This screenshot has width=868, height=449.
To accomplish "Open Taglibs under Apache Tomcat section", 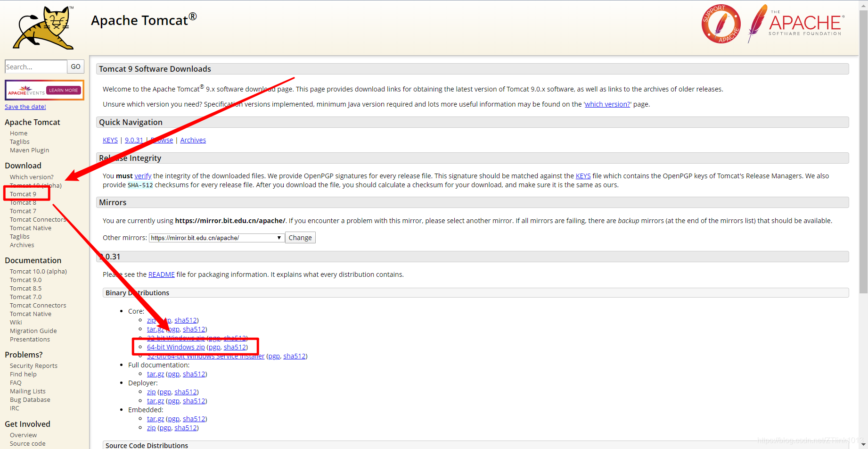I will (20, 142).
